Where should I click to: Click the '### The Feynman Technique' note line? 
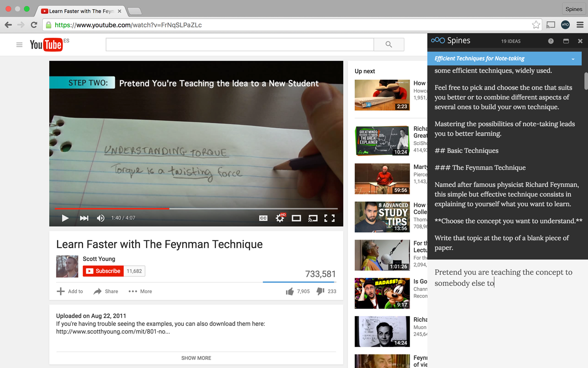[x=480, y=168]
